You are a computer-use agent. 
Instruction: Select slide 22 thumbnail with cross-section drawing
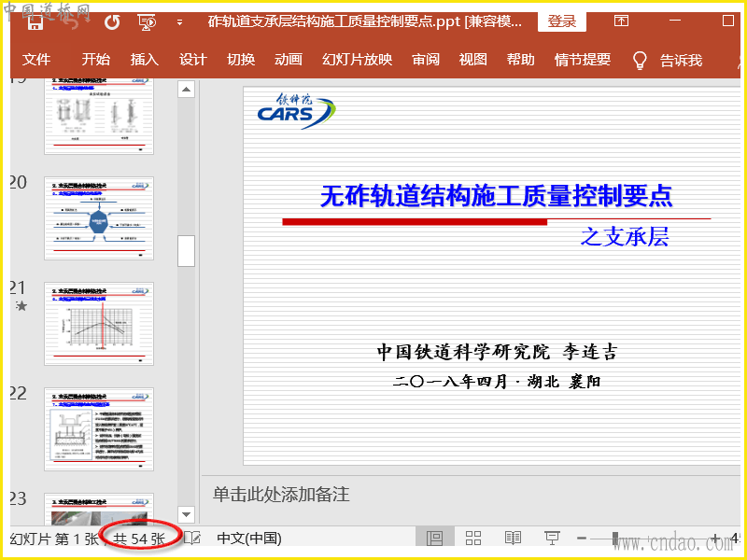[99, 429]
